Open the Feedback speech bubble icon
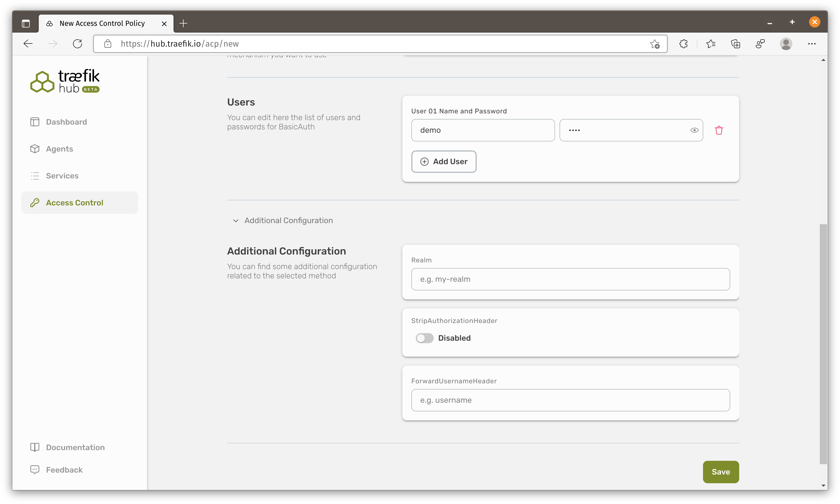Viewport: 840px width, 504px height. tap(35, 470)
